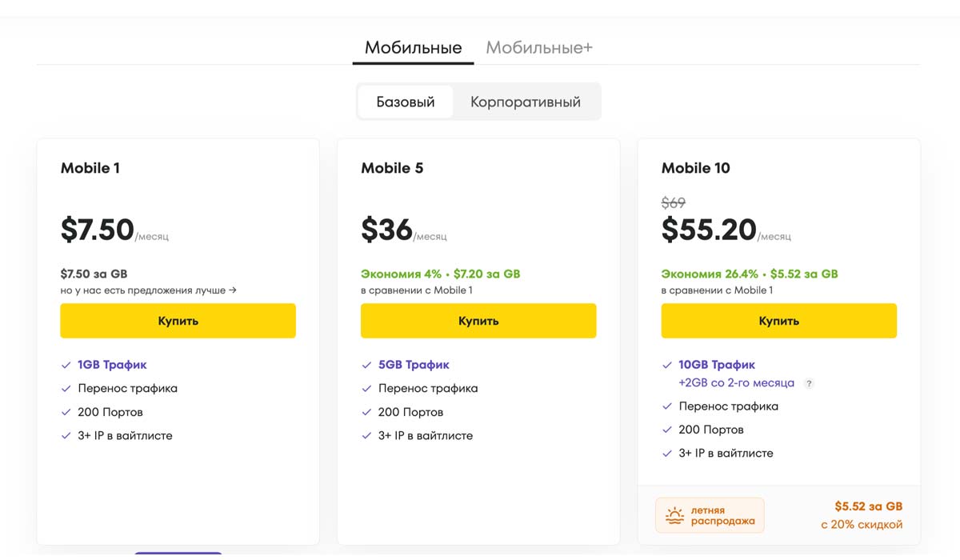Click the $5.52 за GB discount text

coord(868,506)
